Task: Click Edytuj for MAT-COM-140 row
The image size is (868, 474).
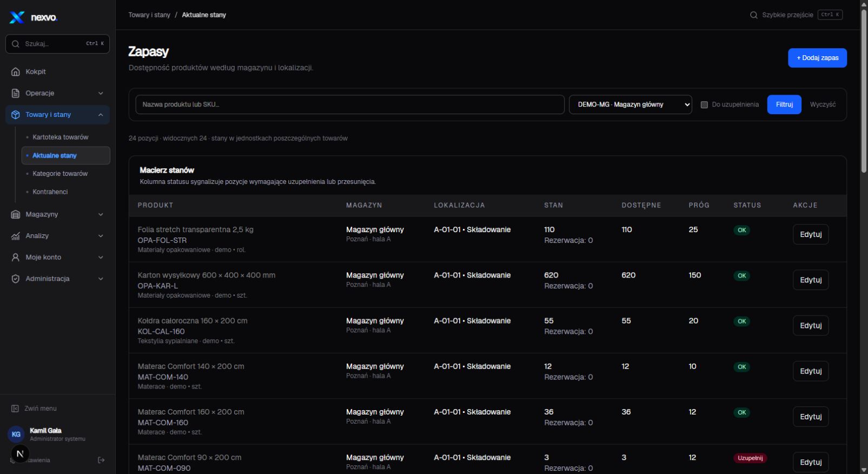Action: [x=811, y=371]
